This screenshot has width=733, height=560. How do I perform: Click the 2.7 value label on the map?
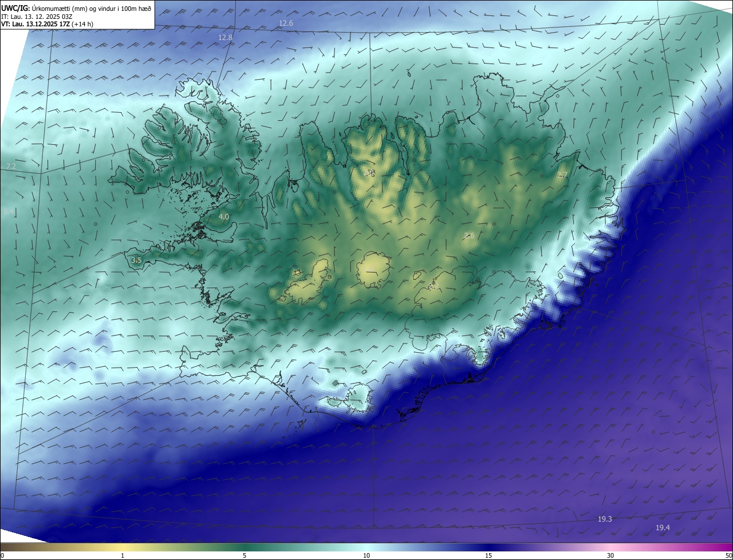click(562, 175)
